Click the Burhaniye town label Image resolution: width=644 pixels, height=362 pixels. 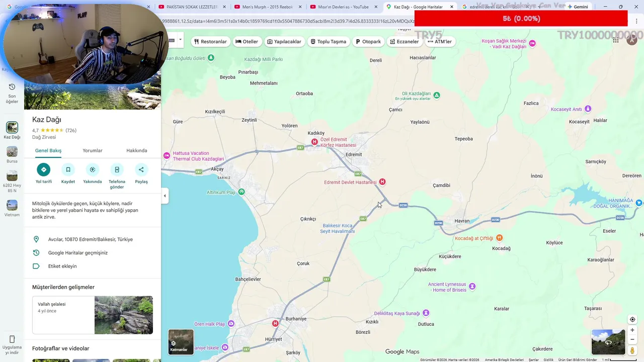click(296, 319)
